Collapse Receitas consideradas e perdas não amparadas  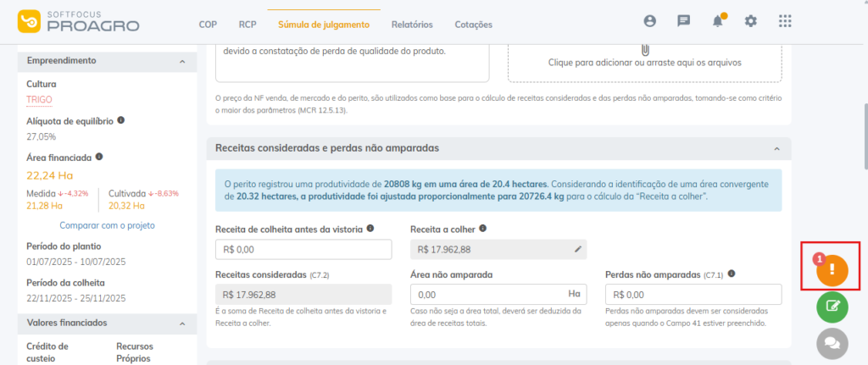tap(776, 148)
